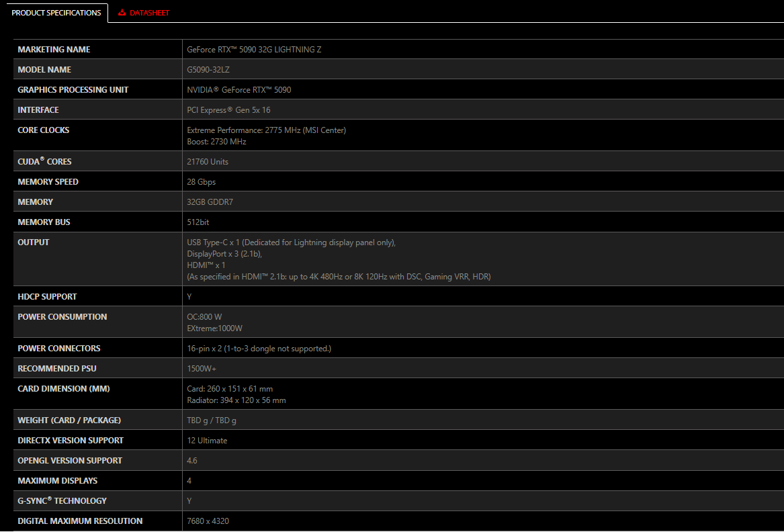784x532 pixels.
Task: Click the Radiator 394 x 120 x 56 mm text
Action: tap(236, 400)
